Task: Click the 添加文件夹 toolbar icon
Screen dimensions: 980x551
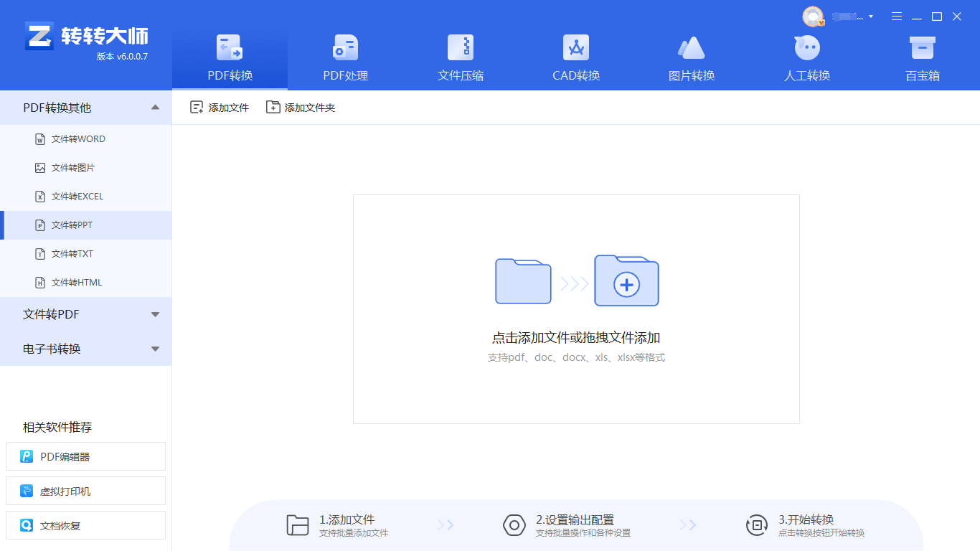Action: pyautogui.click(x=301, y=106)
